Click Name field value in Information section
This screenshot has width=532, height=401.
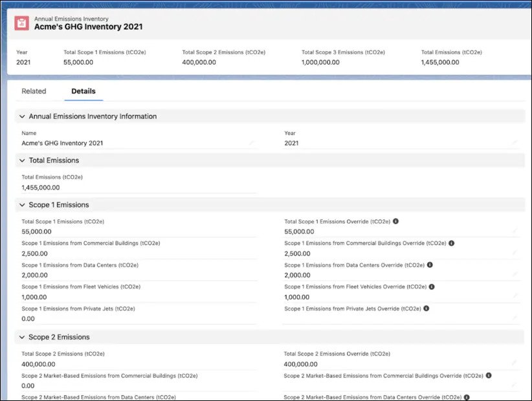[x=62, y=143]
